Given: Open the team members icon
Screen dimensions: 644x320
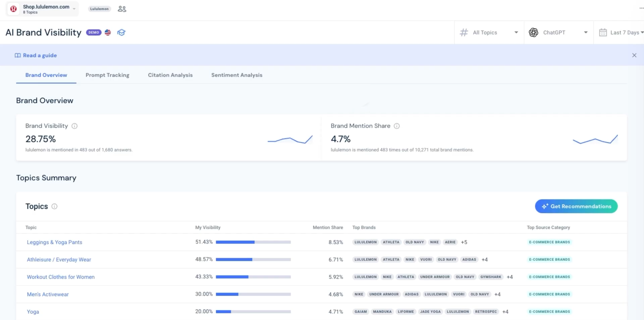Looking at the screenshot, I should point(122,9).
